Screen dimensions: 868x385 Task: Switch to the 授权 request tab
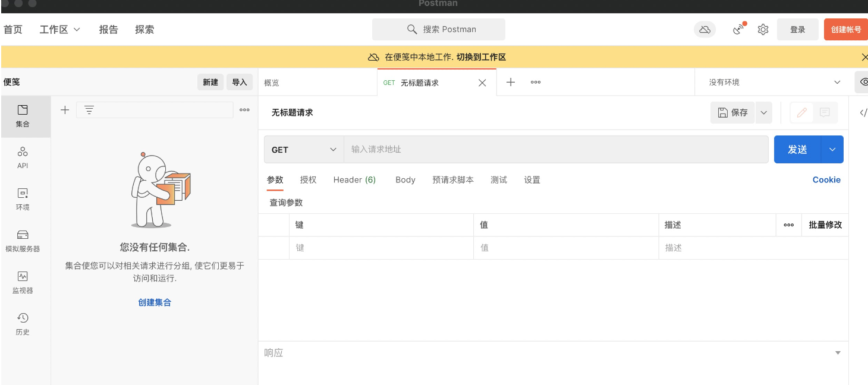coord(309,180)
